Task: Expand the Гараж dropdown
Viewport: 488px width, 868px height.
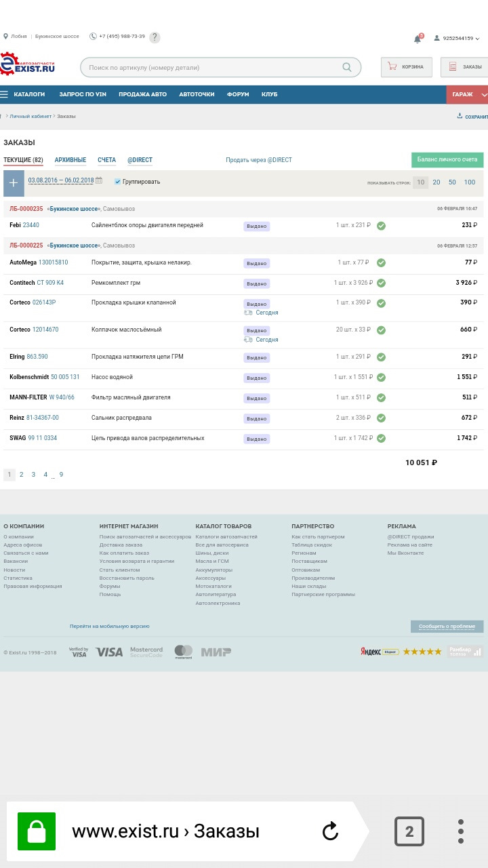Action: [x=467, y=94]
